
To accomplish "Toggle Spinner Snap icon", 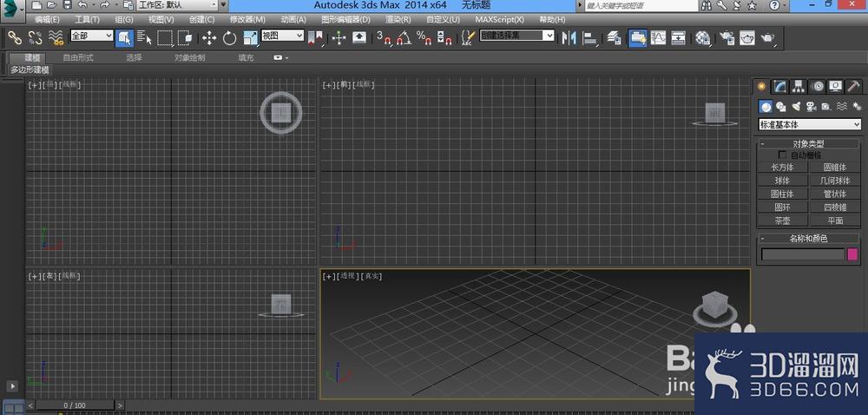I will [444, 37].
